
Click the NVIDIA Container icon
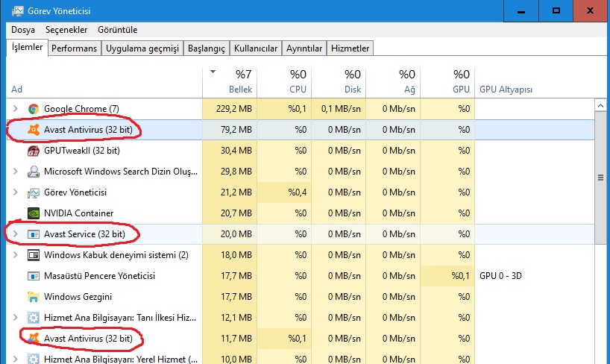pyautogui.click(x=34, y=213)
